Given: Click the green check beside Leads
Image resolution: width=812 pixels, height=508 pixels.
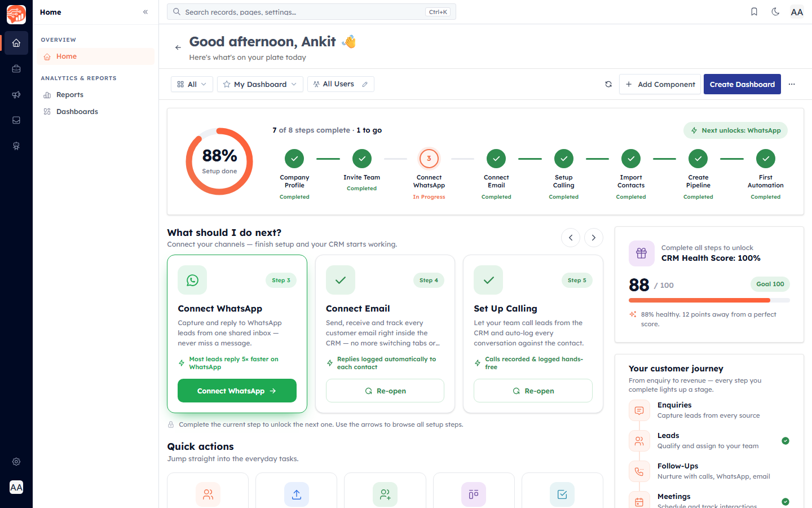Looking at the screenshot, I should [x=785, y=441].
